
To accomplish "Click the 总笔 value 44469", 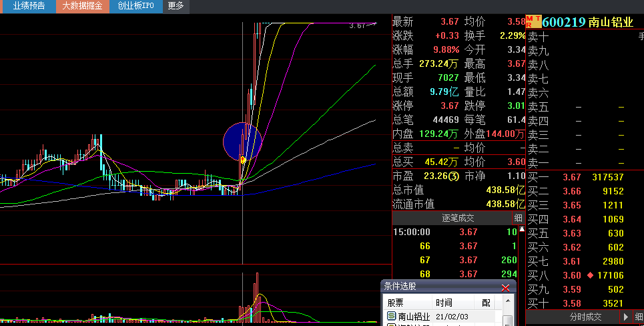I will 446,120.
